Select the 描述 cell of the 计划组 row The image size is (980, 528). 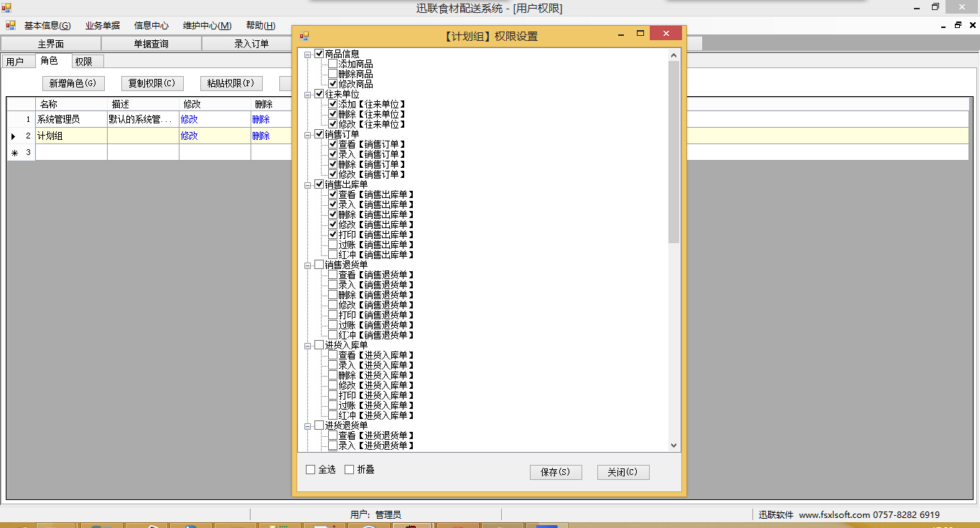143,136
